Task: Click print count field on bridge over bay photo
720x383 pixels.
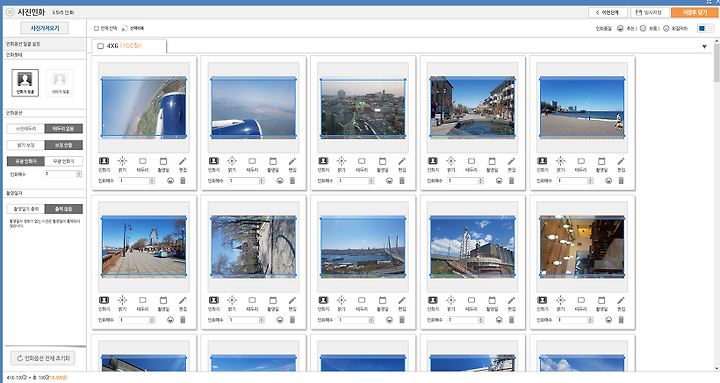Action: coord(355,320)
